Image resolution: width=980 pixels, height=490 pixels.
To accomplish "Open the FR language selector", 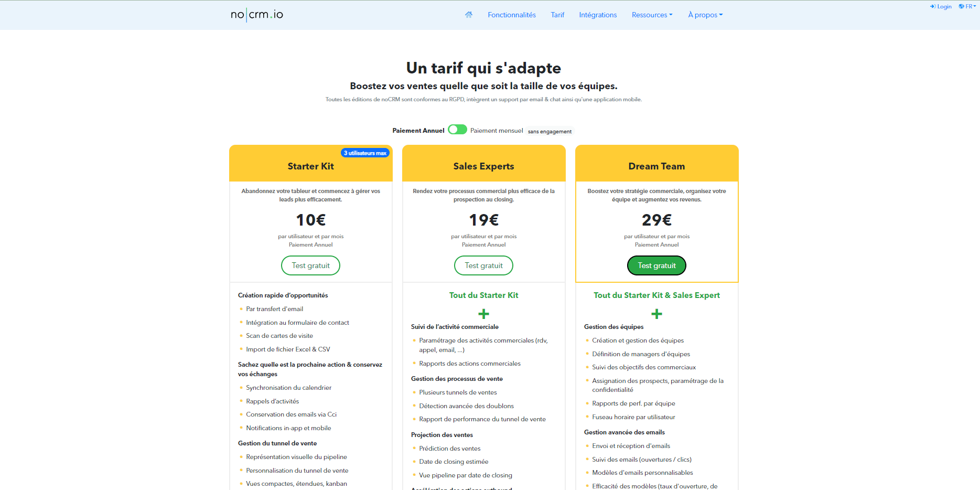I will click(967, 7).
